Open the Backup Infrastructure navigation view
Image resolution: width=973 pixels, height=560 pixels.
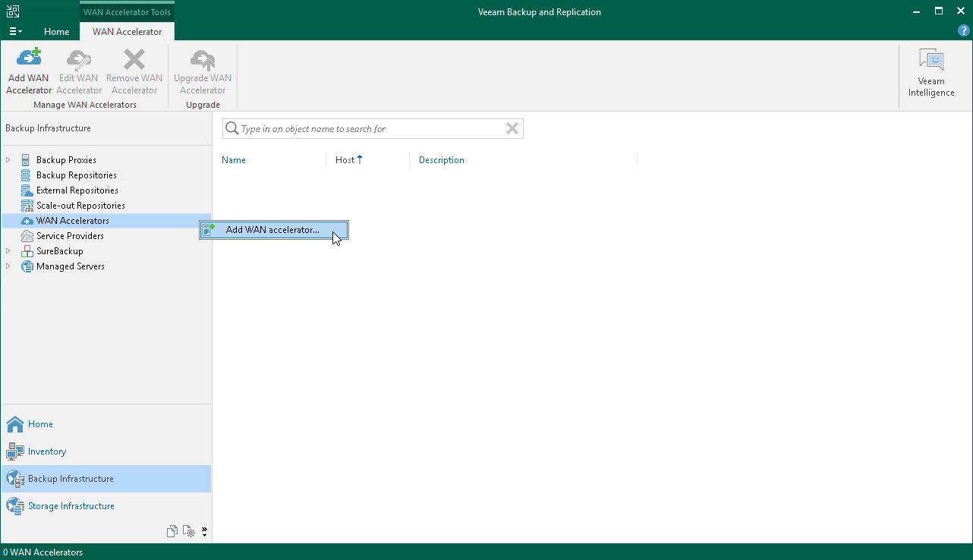[x=105, y=479]
